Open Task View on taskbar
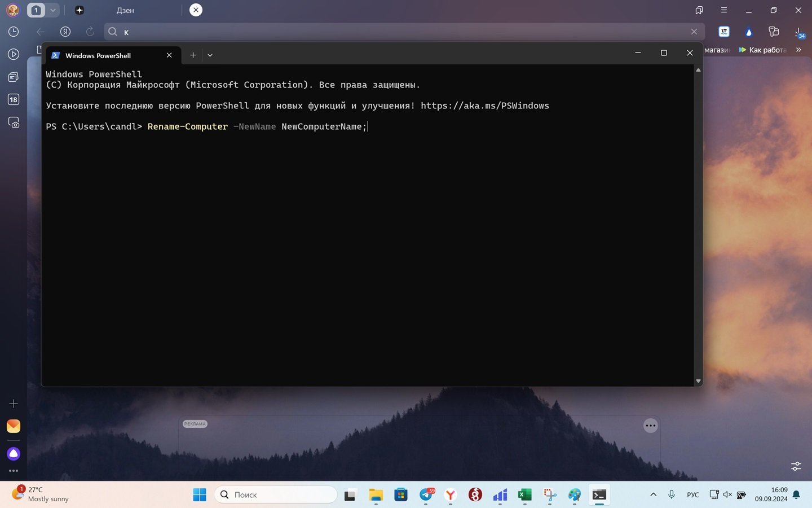 tap(351, 495)
